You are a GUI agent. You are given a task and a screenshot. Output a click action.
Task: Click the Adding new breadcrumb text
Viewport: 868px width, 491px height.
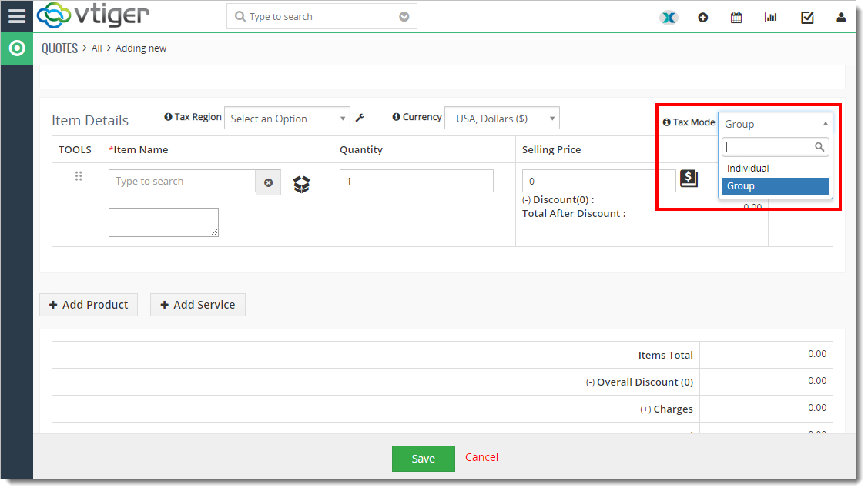tap(141, 48)
